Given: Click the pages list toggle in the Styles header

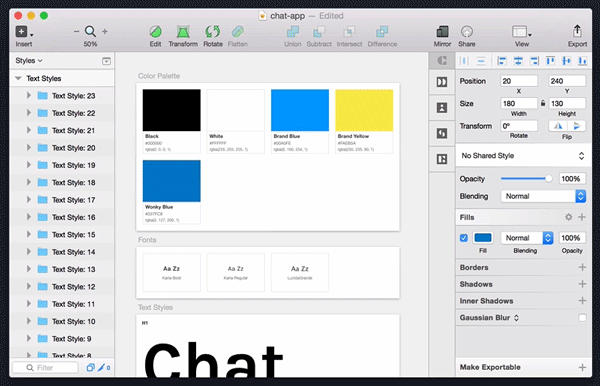Looking at the screenshot, I should (x=106, y=61).
